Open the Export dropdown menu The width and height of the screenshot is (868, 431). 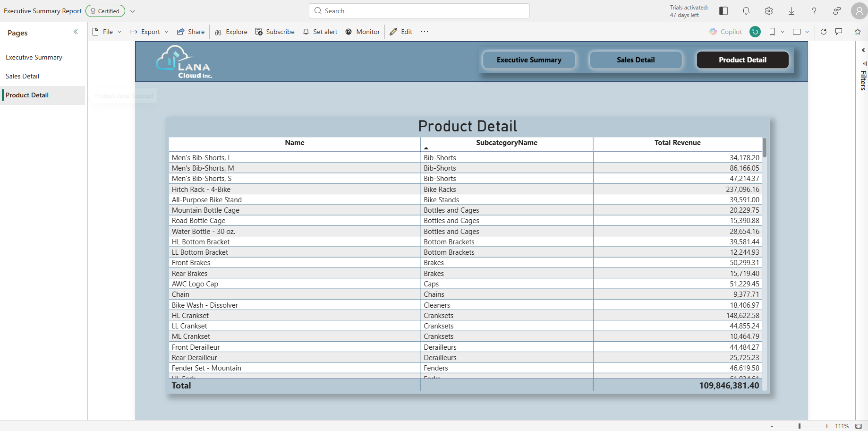coord(149,32)
